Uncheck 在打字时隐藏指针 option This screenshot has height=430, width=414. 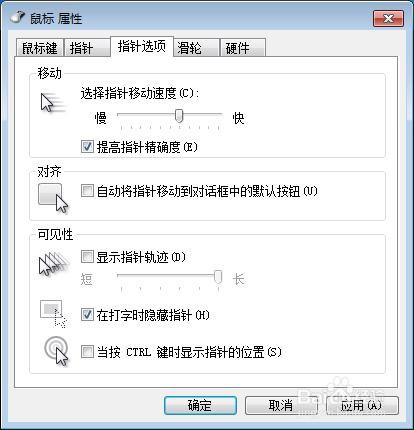[87, 315]
